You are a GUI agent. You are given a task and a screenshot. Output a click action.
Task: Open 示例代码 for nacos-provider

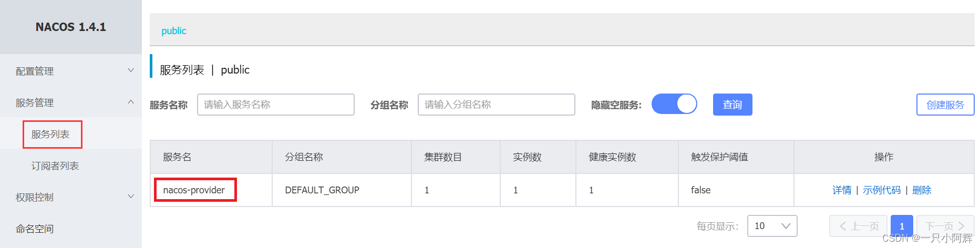882,190
